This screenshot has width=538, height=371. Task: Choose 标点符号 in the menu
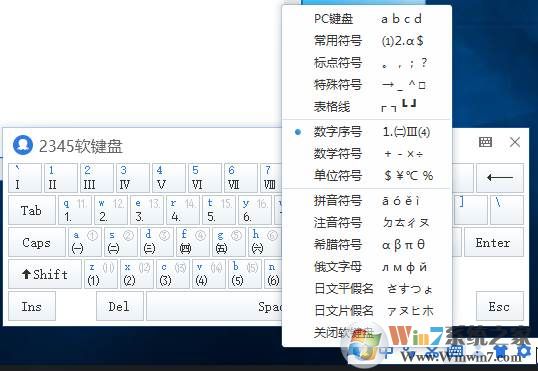366,62
